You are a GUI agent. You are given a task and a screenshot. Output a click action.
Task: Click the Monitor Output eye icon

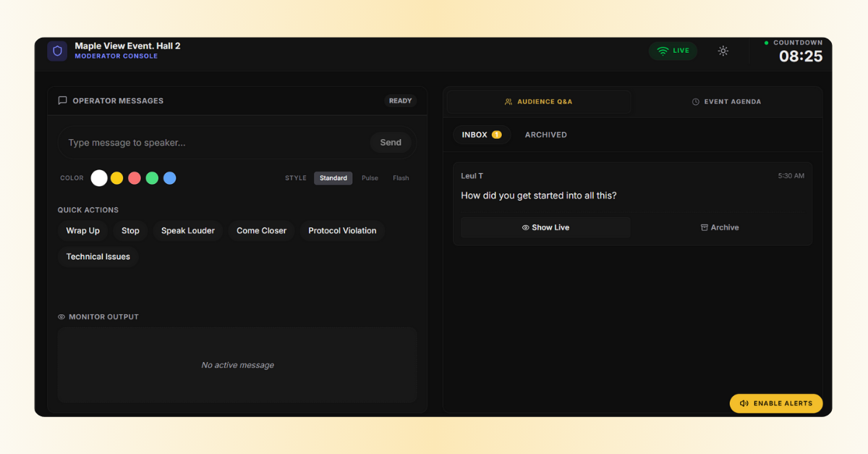pos(61,317)
